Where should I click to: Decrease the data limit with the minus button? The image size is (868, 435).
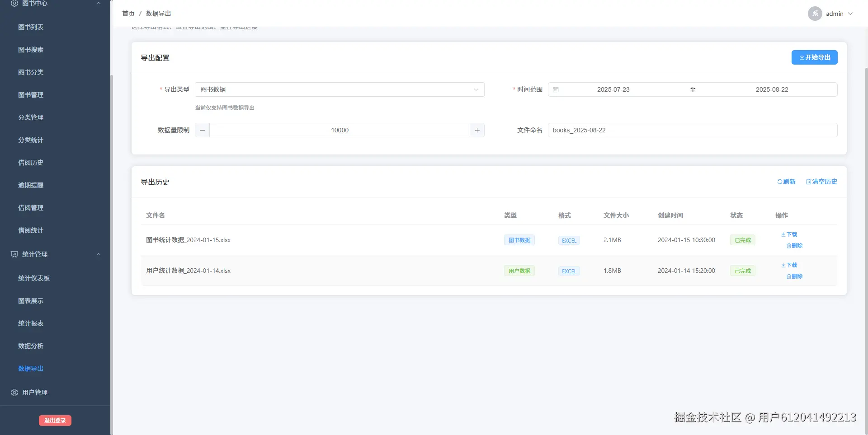click(202, 130)
